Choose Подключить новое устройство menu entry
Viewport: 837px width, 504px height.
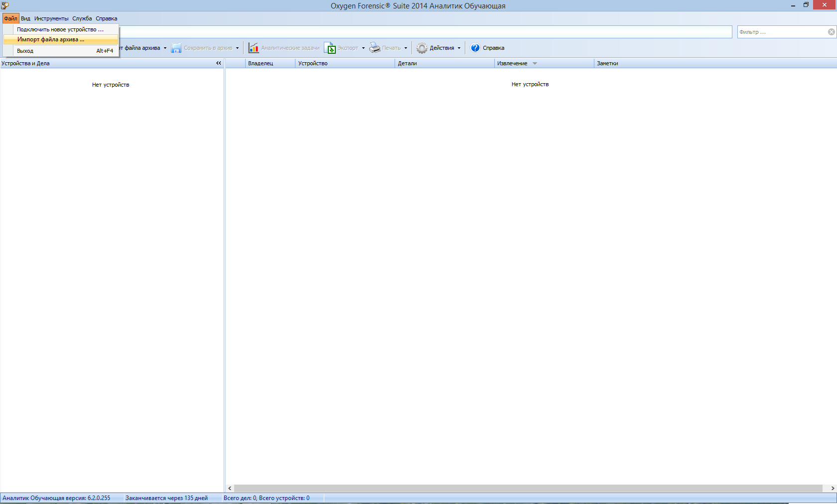point(60,29)
